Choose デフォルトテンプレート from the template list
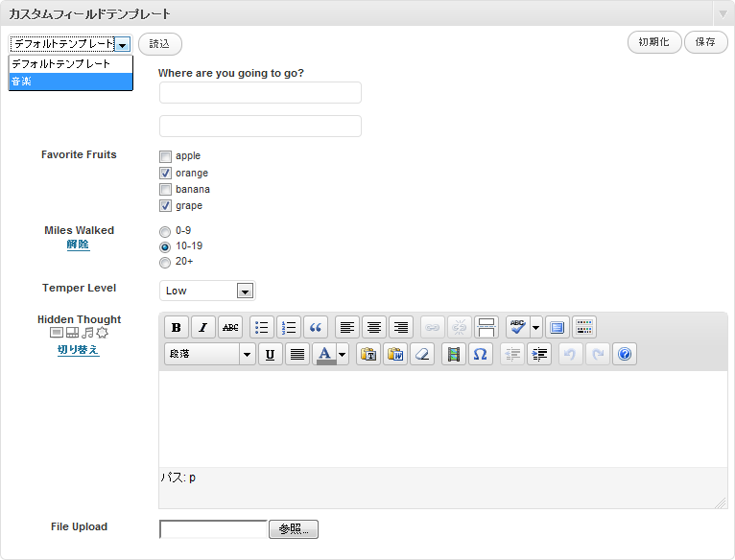Viewport: 735px width, 560px height. click(x=71, y=64)
